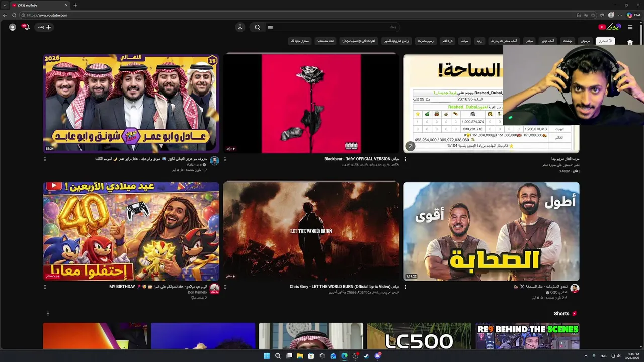Select the ألعاب مغامرات وحركة filter chip
Viewport: 644px width, 362px height.
(x=504, y=41)
